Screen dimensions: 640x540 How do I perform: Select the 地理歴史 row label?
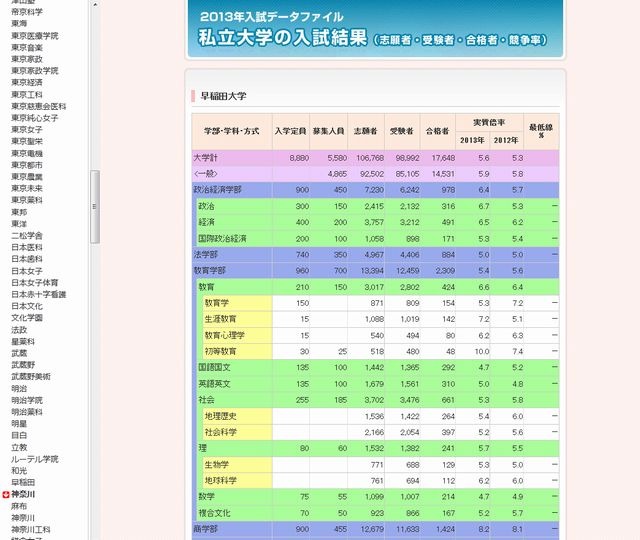pos(220,416)
